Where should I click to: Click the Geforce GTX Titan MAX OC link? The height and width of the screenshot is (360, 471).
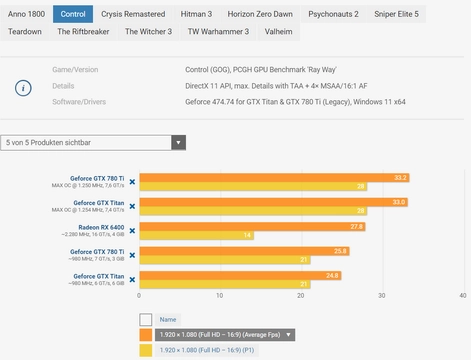(99, 203)
